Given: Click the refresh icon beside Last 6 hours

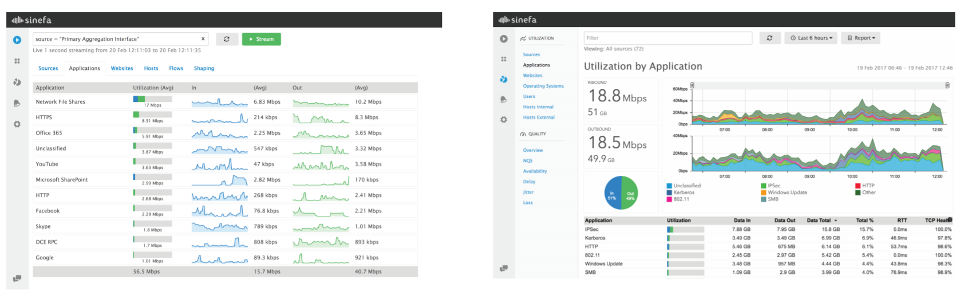Looking at the screenshot, I should [769, 38].
